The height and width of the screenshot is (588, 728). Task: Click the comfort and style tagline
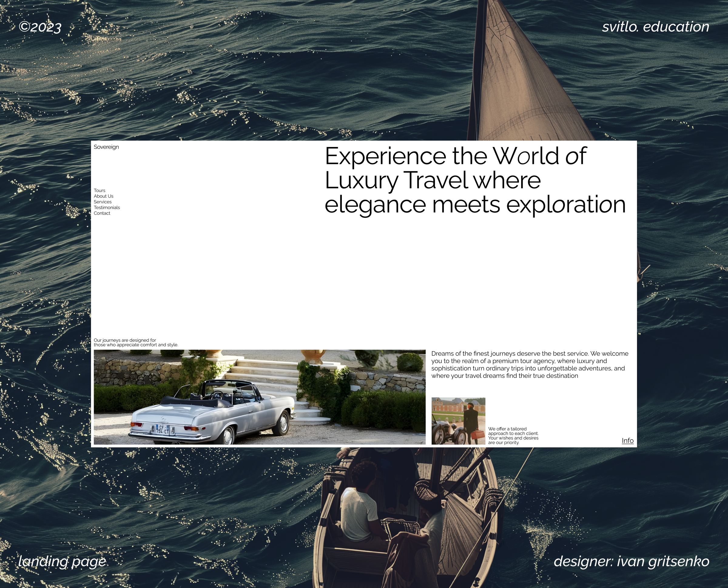(x=136, y=342)
